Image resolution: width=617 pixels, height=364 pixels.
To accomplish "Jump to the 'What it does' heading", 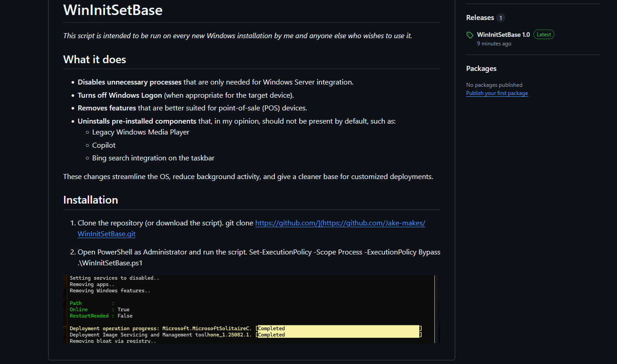I will pos(95,60).
